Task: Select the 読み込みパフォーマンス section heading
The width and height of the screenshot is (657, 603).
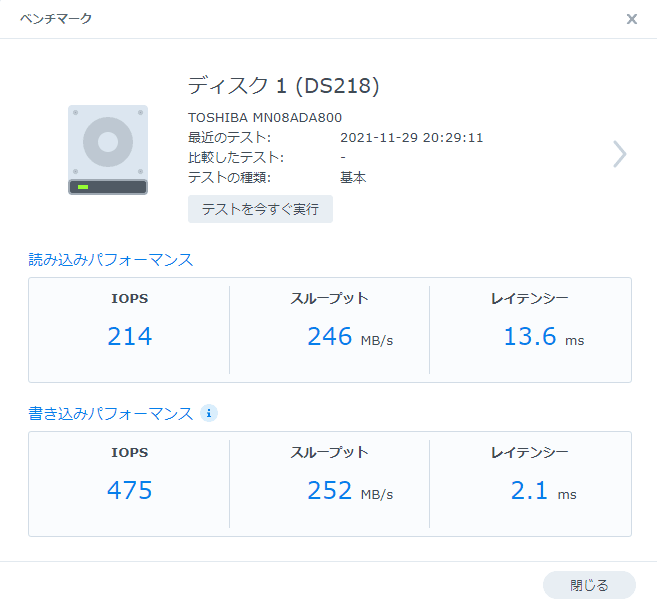Action: click(110, 259)
